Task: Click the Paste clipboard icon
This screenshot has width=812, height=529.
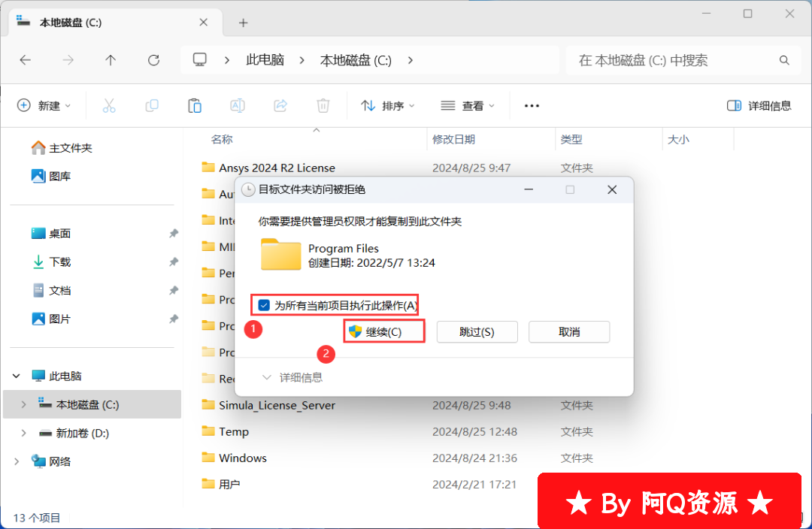Action: [x=195, y=106]
